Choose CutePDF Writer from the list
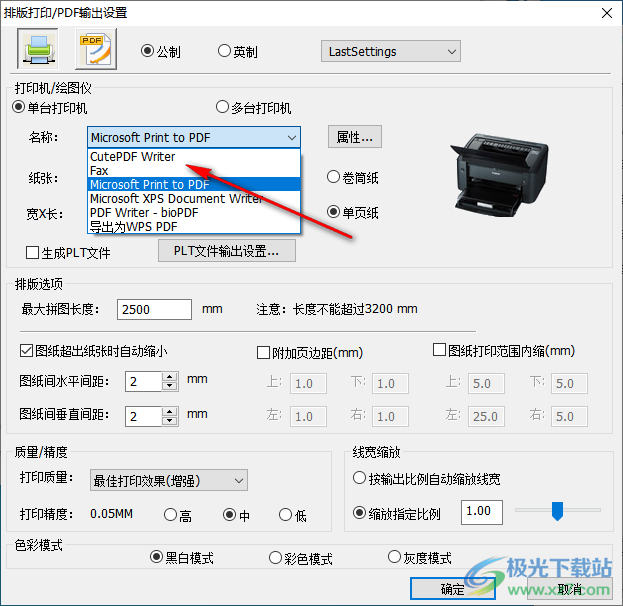 click(x=133, y=157)
